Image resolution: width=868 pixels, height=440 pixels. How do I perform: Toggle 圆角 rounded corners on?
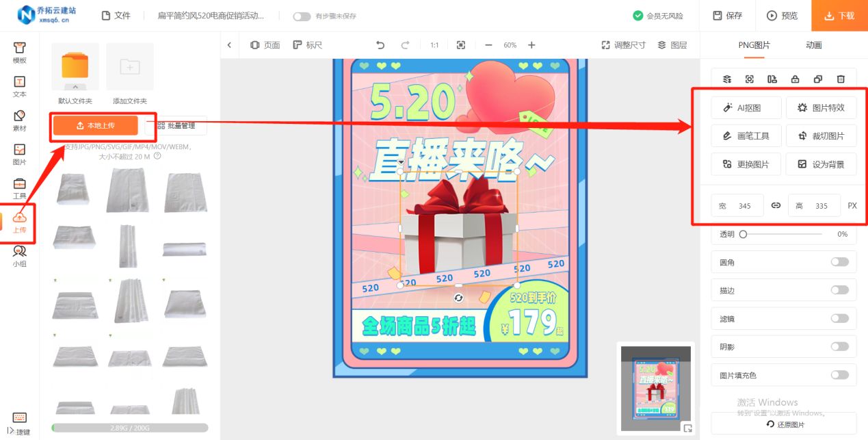pyautogui.click(x=840, y=261)
